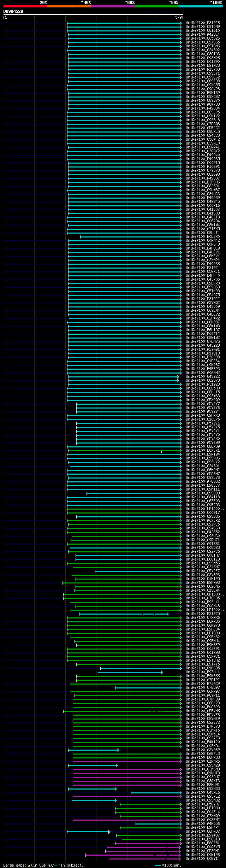
Task: Open hit UniRef100_O81610
Action: (x=203, y=30)
